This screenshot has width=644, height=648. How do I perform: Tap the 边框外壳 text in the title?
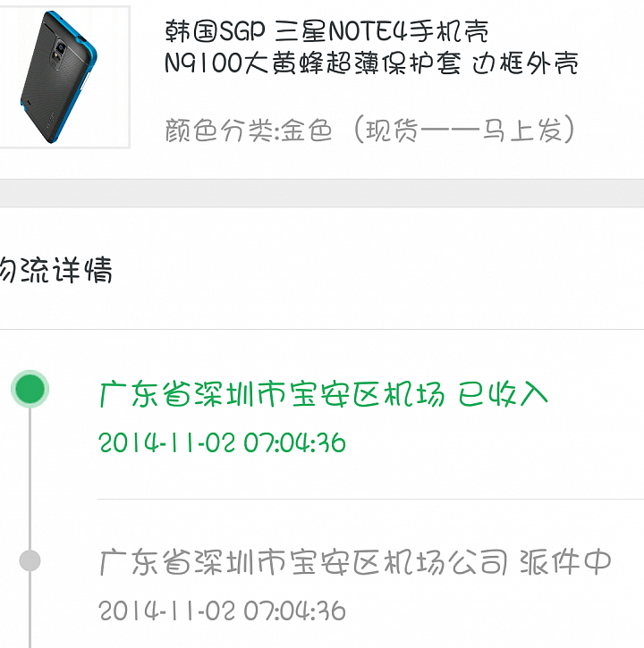pyautogui.click(x=525, y=63)
